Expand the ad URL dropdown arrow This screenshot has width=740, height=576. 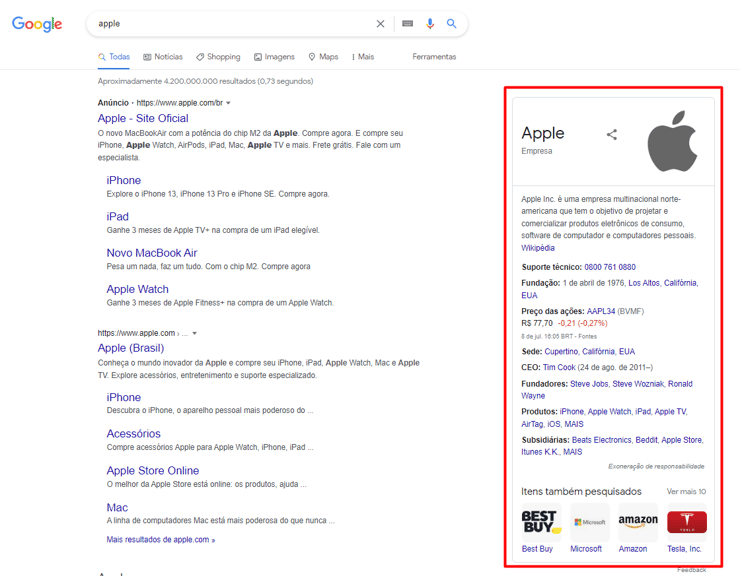pyautogui.click(x=228, y=103)
